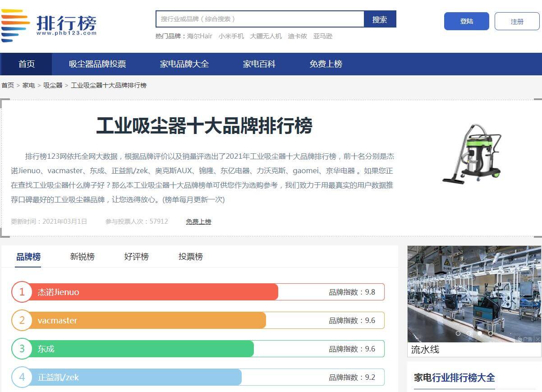
Task: Focus the 搜行业或品牌 search input field
Action: [260, 19]
